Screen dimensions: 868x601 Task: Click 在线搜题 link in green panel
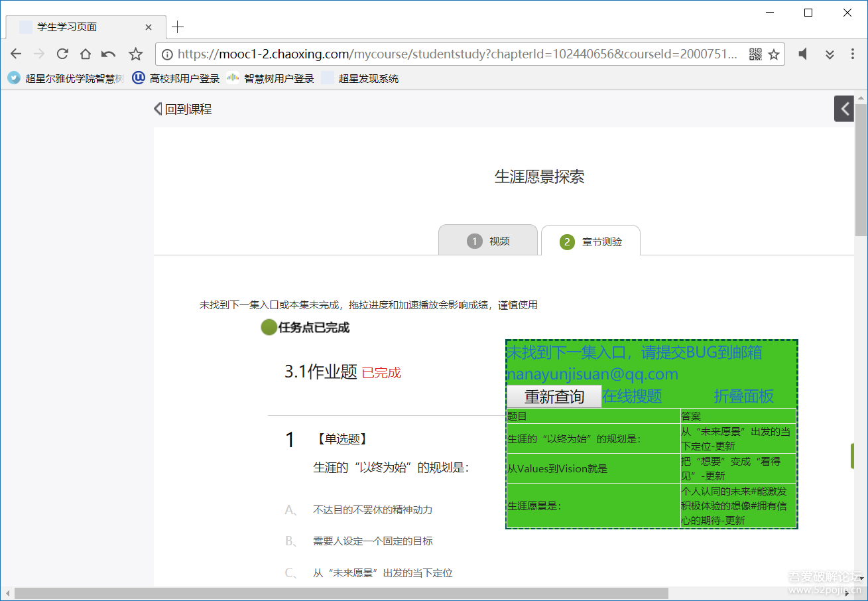[x=632, y=397]
